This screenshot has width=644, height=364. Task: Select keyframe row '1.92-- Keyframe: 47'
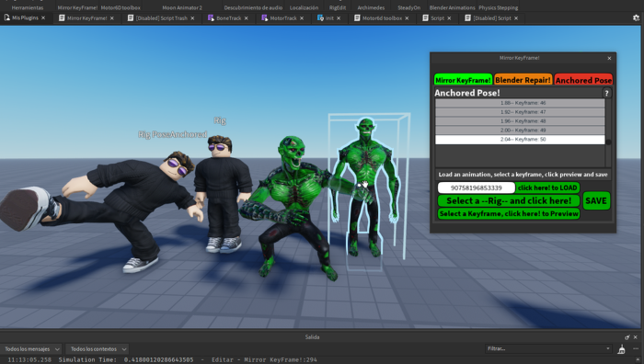click(520, 112)
